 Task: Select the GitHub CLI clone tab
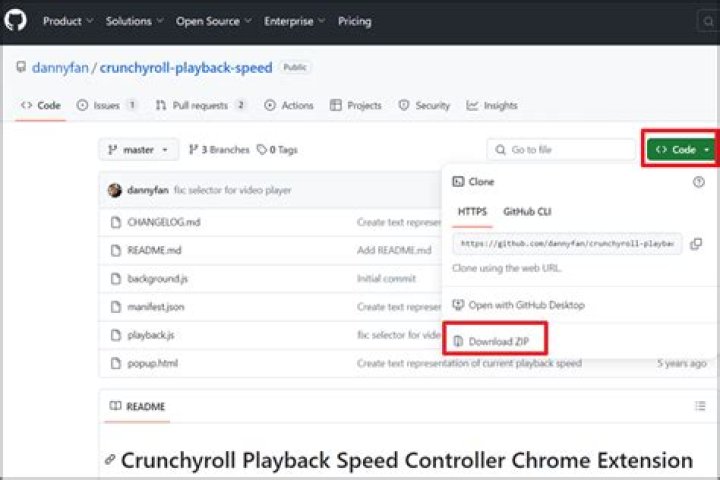527,212
